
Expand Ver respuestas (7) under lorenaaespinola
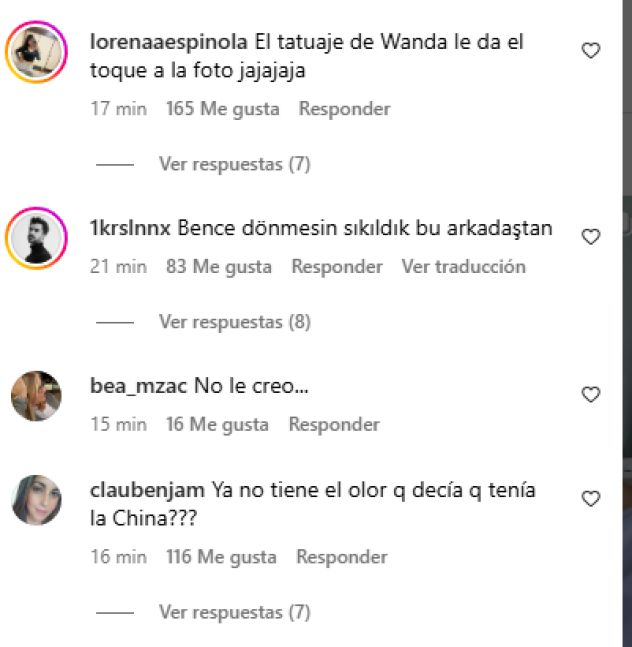coord(234,164)
